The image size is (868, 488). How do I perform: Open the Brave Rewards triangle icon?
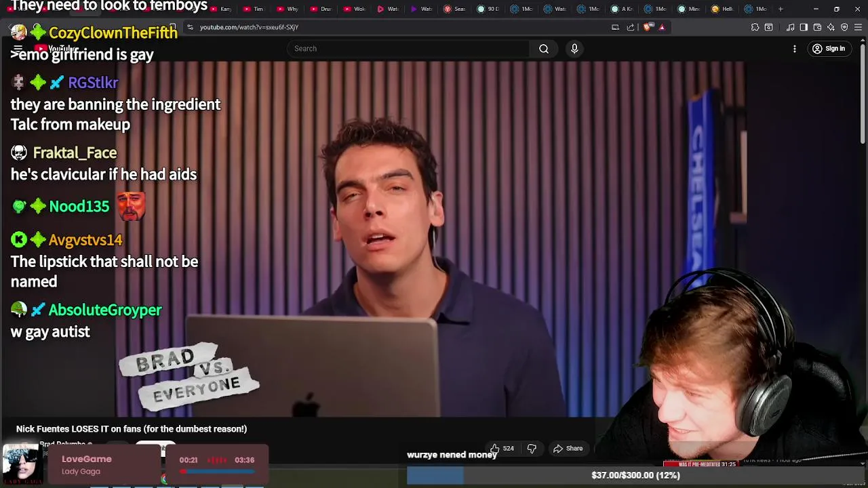(662, 27)
